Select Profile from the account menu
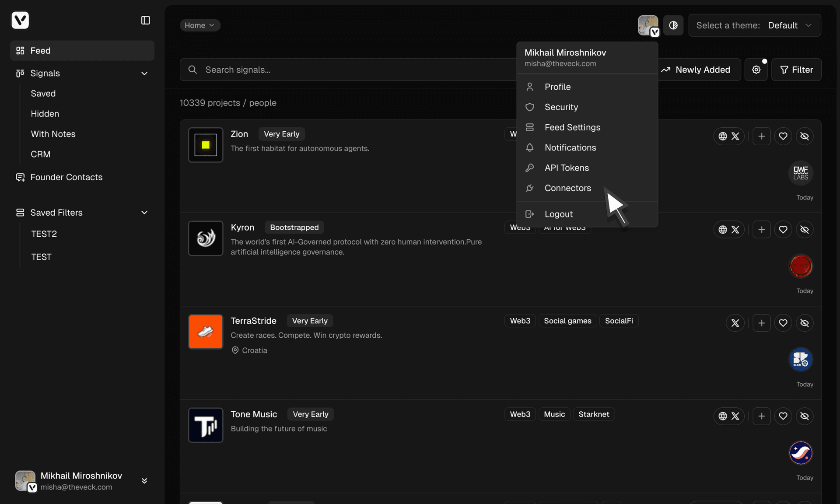The width and height of the screenshot is (840, 504). click(557, 87)
